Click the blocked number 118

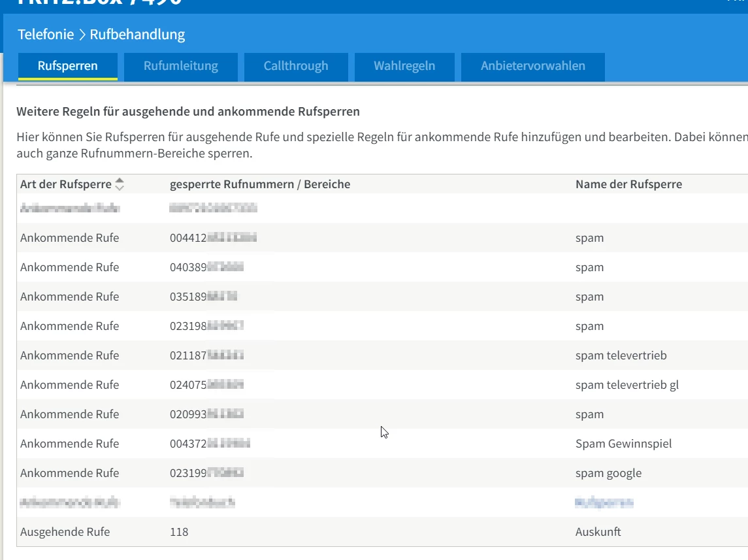(179, 532)
